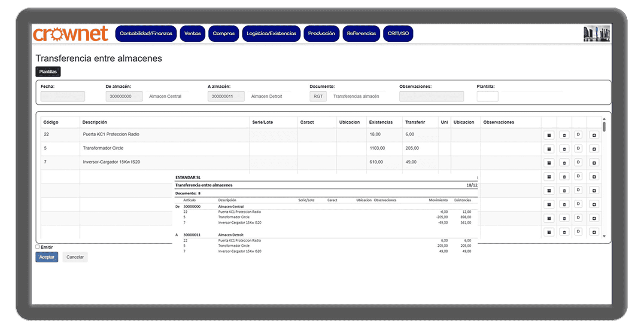
Task: Open the Logística/Existencias menu
Action: coord(271,34)
